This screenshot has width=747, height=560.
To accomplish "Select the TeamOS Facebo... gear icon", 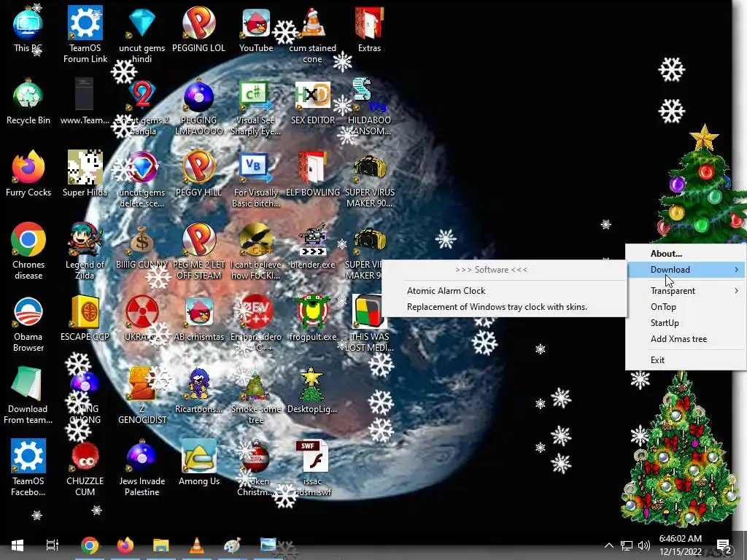I will pyautogui.click(x=28, y=467).
